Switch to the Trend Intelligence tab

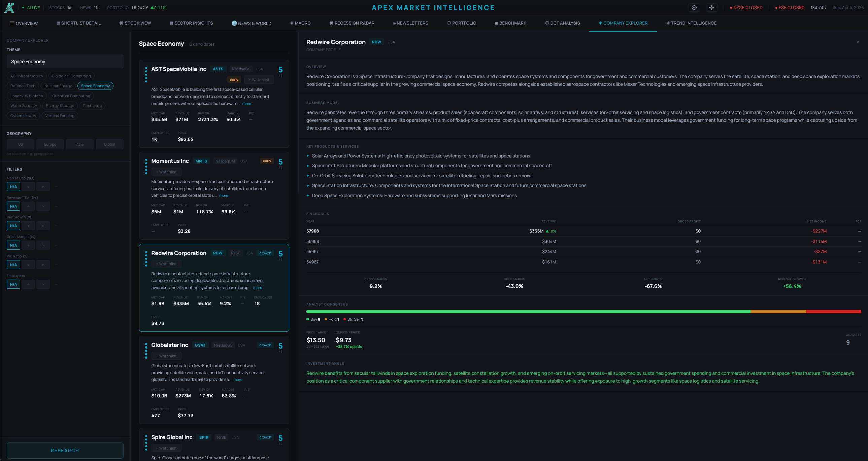[691, 23]
